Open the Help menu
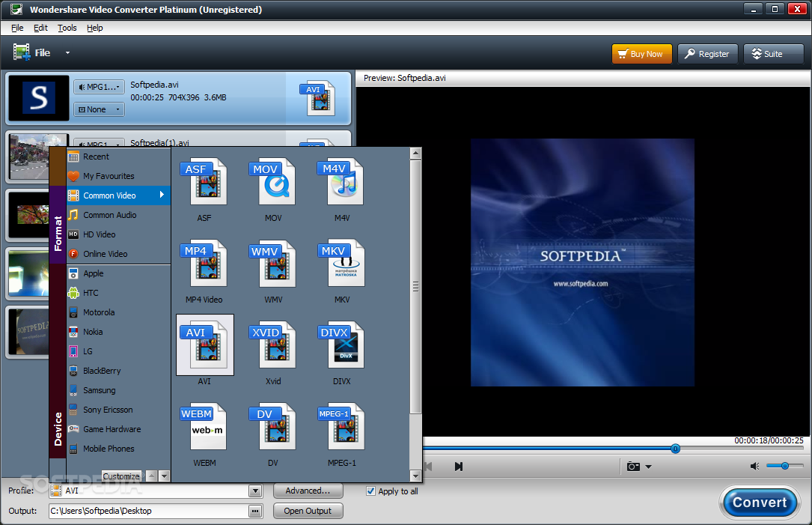This screenshot has width=812, height=525. (95, 28)
